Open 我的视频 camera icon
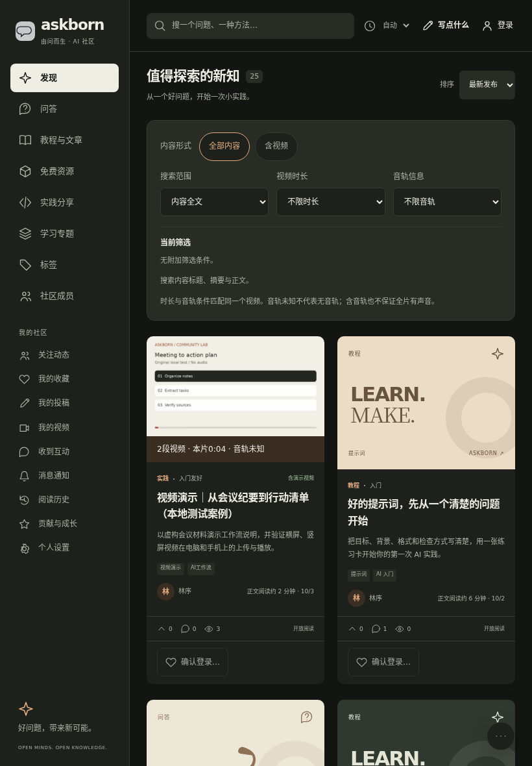 click(x=25, y=427)
